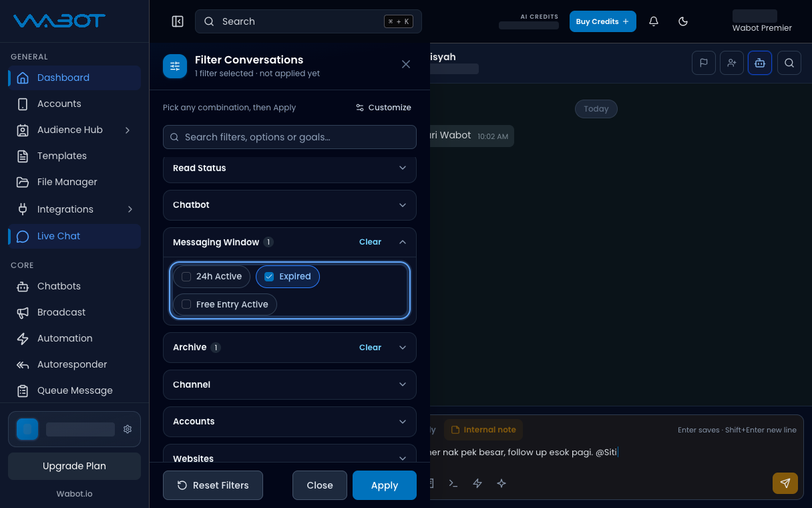The image size is (812, 508).
Task: Clear the Archive filter
Action: tap(370, 348)
